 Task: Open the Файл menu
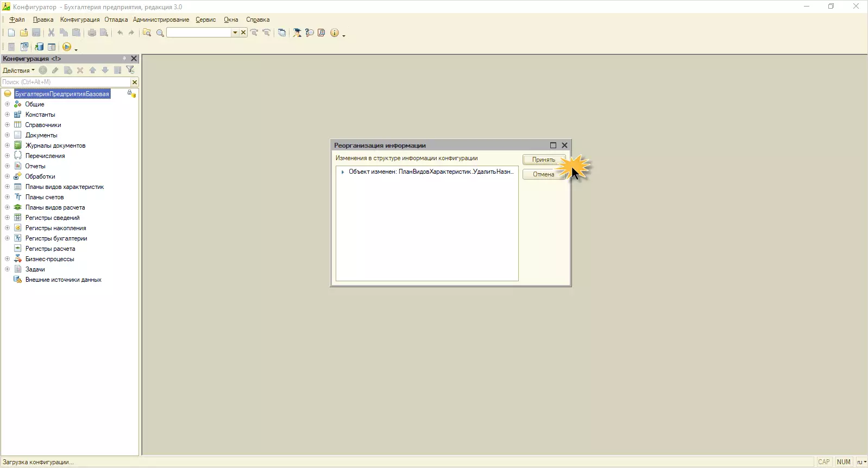click(17, 20)
